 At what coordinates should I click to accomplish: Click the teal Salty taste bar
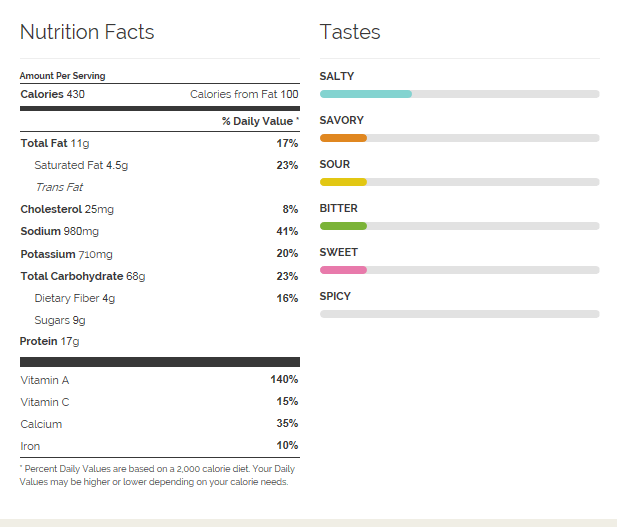tap(366, 94)
